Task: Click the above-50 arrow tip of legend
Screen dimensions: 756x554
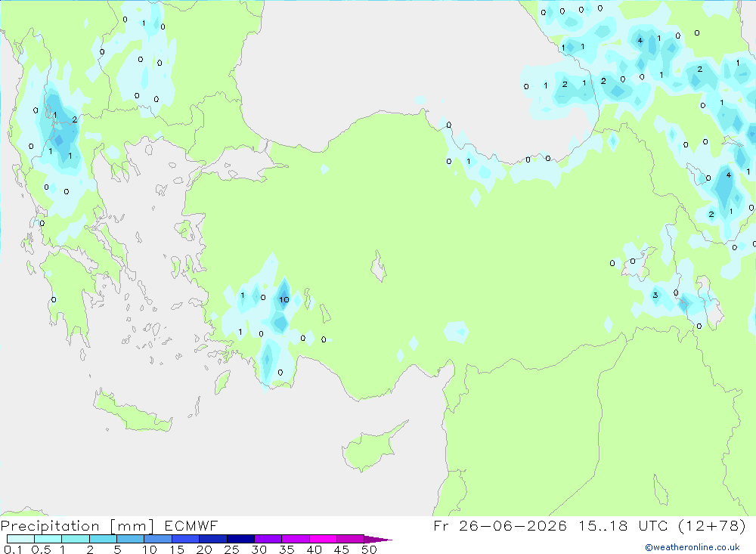Action: tap(378, 540)
